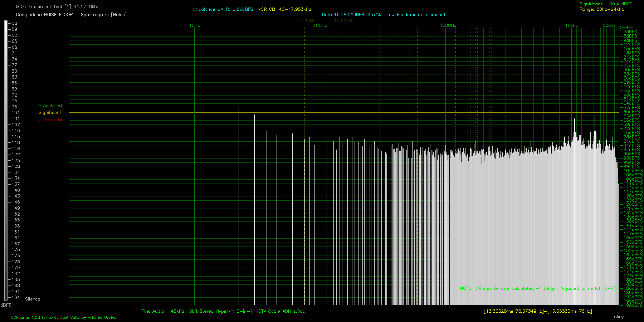The height and width of the screenshot is (322, 644).
Task: Click the '0dBFS' label on the right axis
Action: [x=626, y=28]
